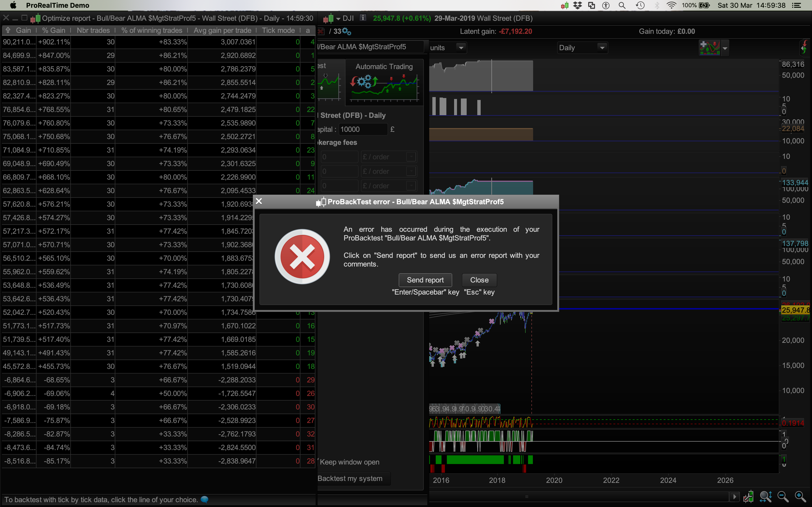Click the blue gears optimization icon
Image resolution: width=812 pixels, height=507 pixels.
tap(347, 32)
